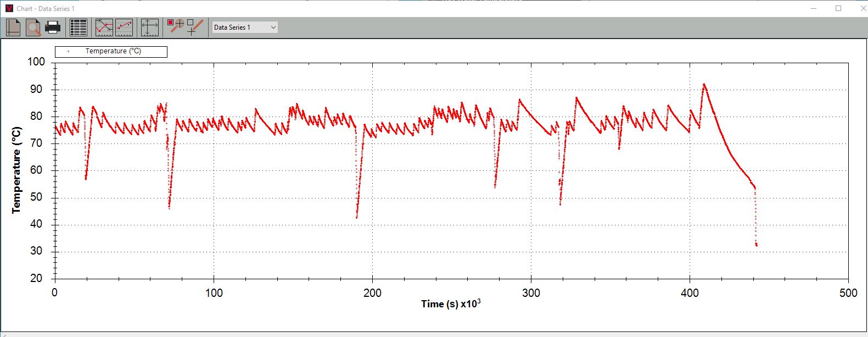Maximize the chart window
The image size is (868, 337).
[838, 8]
